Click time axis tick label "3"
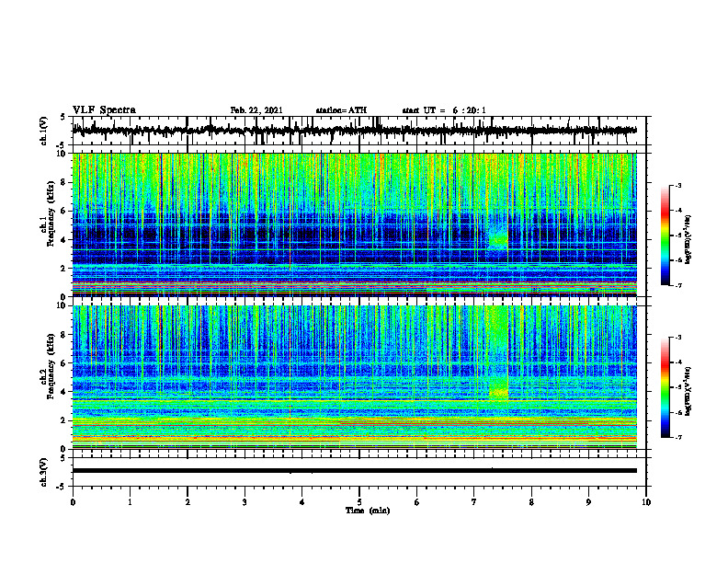The height and width of the screenshot is (563, 728). coord(245,502)
